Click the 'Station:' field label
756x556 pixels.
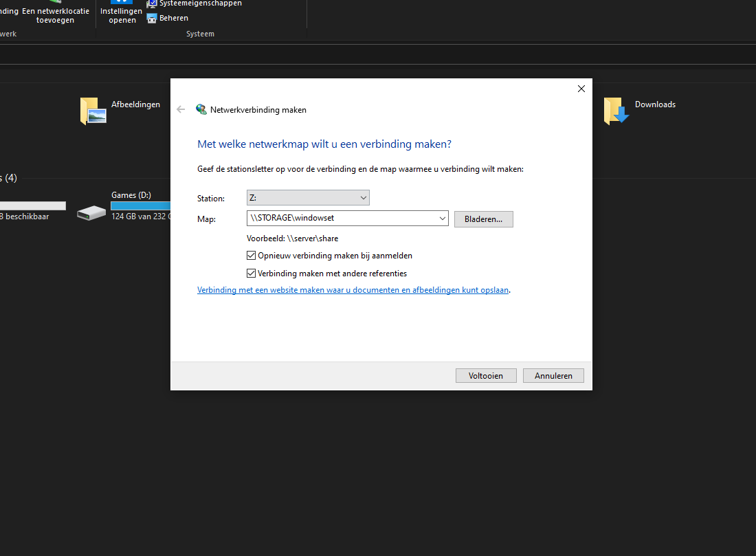pyautogui.click(x=211, y=198)
